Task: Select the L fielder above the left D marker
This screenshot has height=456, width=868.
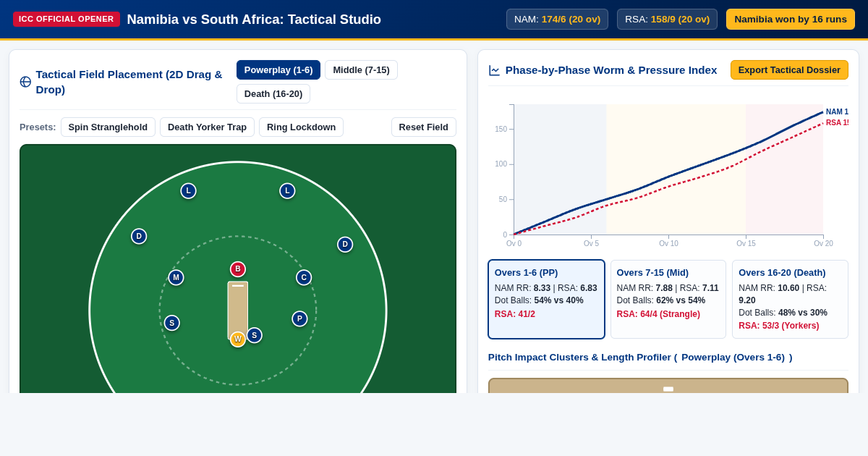Action: click(188, 191)
